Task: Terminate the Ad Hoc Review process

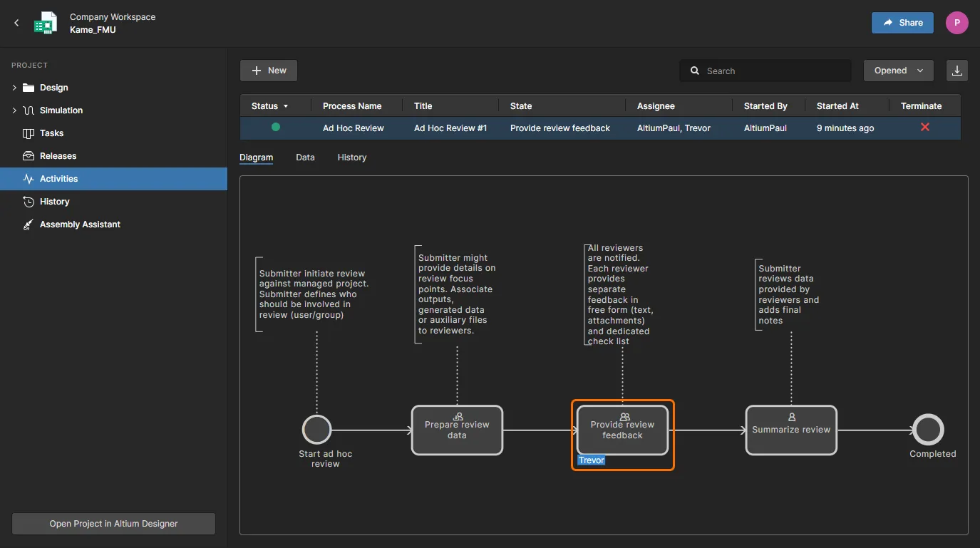Action: (924, 128)
